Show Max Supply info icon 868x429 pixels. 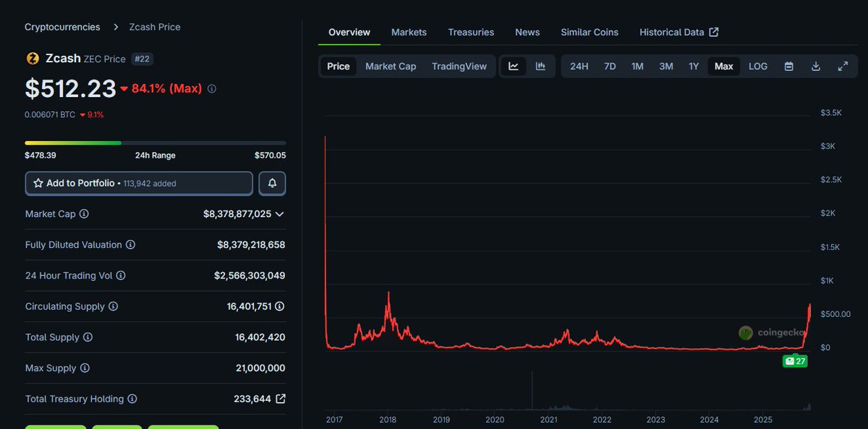tap(85, 368)
